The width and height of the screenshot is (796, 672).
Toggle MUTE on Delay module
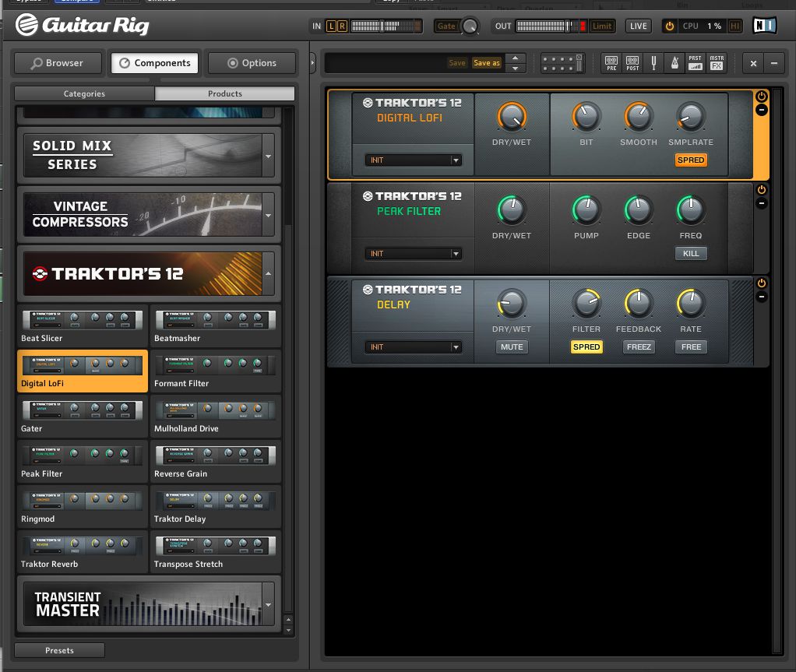(x=512, y=347)
